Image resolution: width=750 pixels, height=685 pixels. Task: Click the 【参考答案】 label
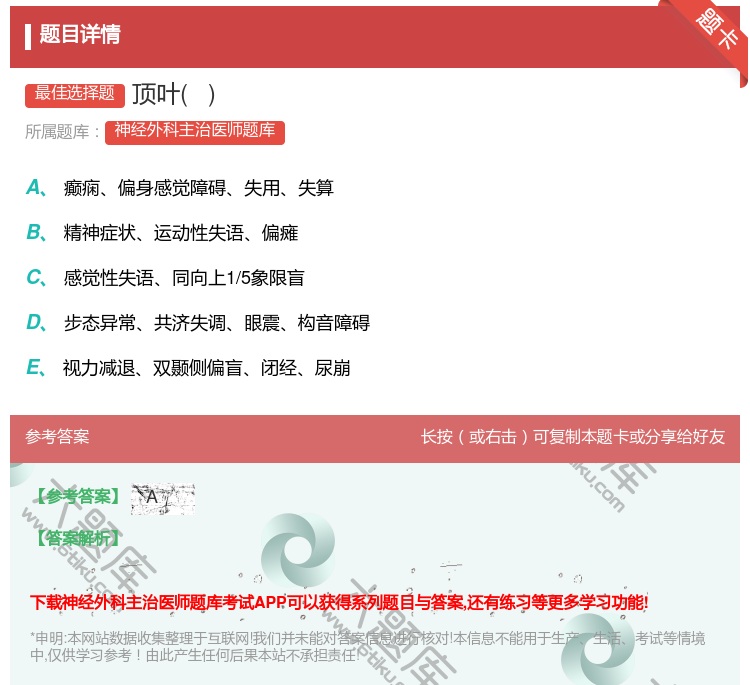coord(79,496)
